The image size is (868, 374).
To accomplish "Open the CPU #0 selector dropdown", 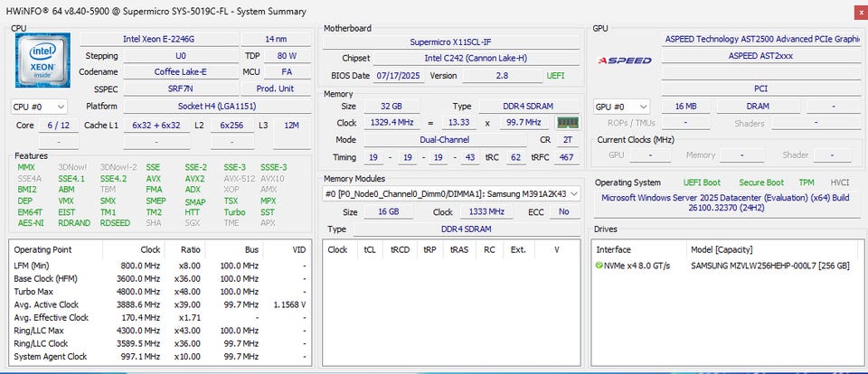I will point(39,107).
